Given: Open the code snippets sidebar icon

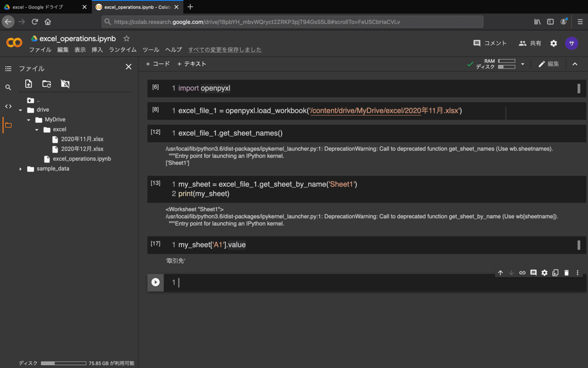Looking at the screenshot, I should tap(8, 106).
